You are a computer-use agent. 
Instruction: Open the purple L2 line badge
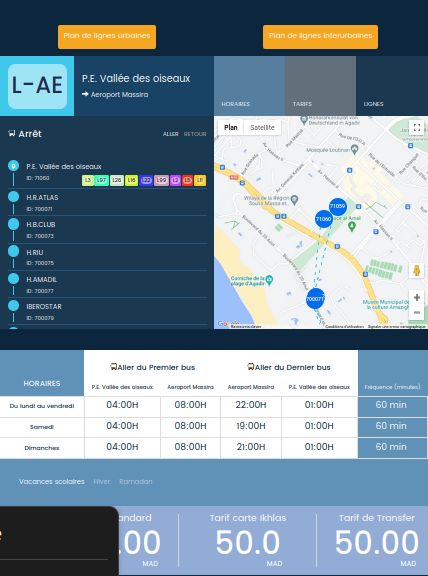click(x=175, y=180)
